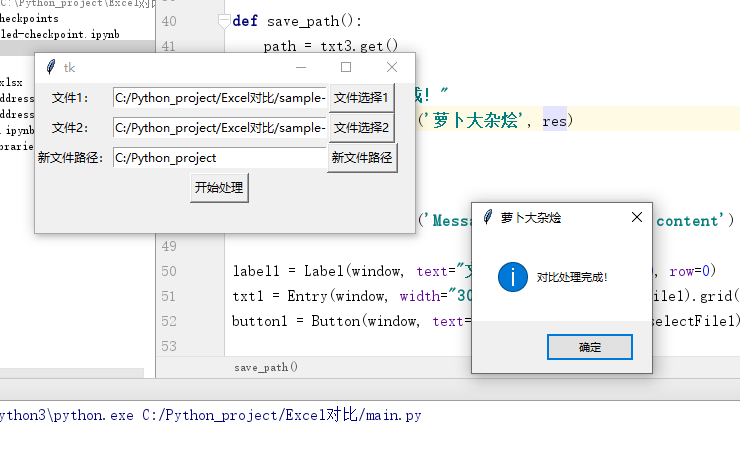
Task: Close the tk window
Action: (392, 67)
